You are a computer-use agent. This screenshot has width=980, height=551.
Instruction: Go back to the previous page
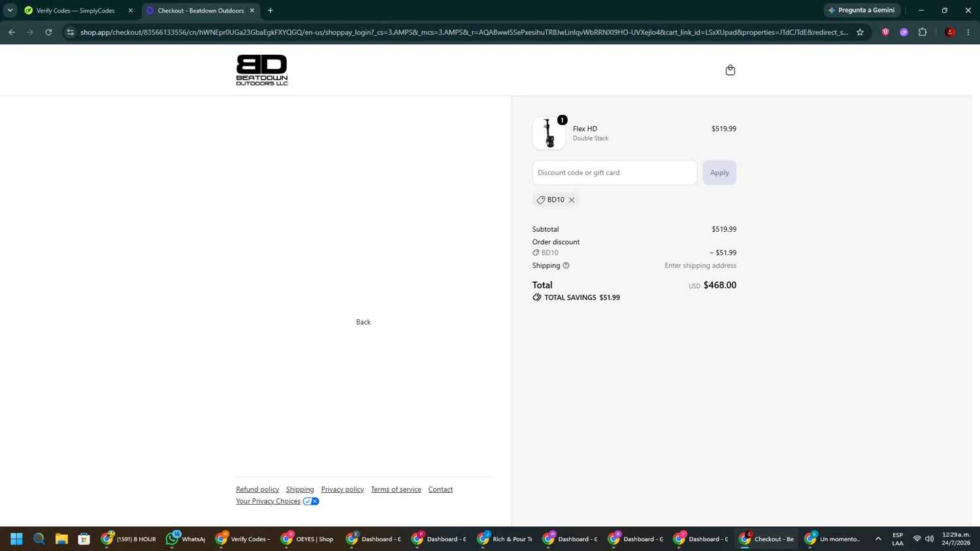12,32
